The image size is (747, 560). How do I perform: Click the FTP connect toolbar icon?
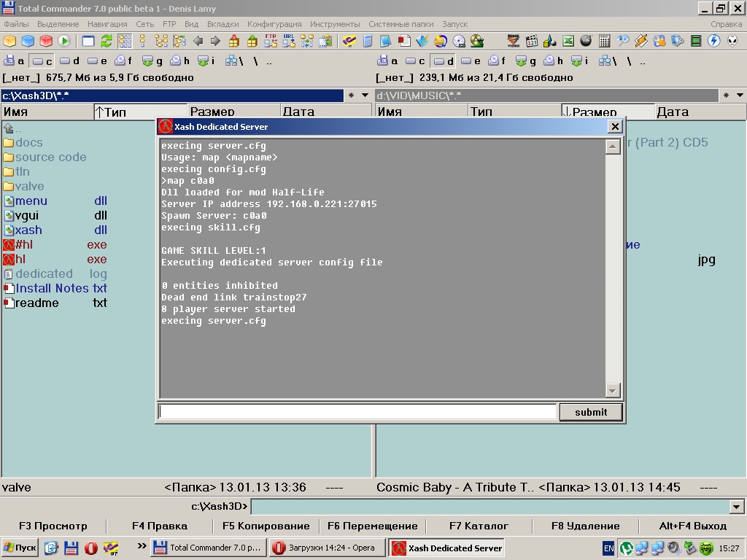[271, 41]
